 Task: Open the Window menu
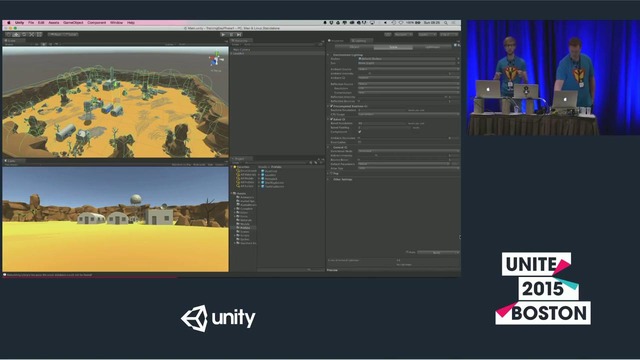click(116, 23)
